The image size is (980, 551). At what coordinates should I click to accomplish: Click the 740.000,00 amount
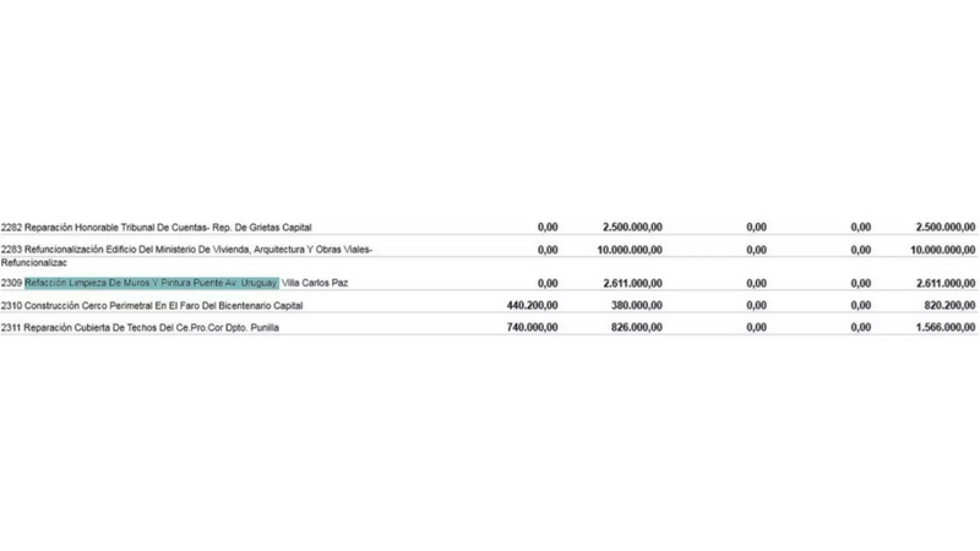pos(532,328)
